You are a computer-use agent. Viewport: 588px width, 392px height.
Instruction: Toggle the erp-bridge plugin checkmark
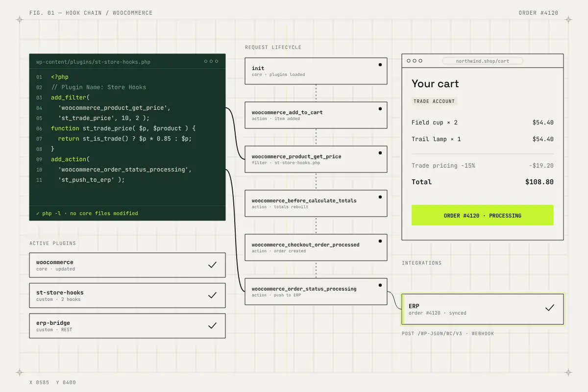[212, 326]
